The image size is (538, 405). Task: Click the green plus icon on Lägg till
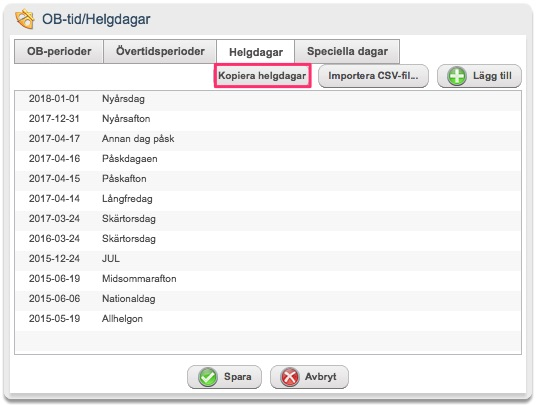457,76
